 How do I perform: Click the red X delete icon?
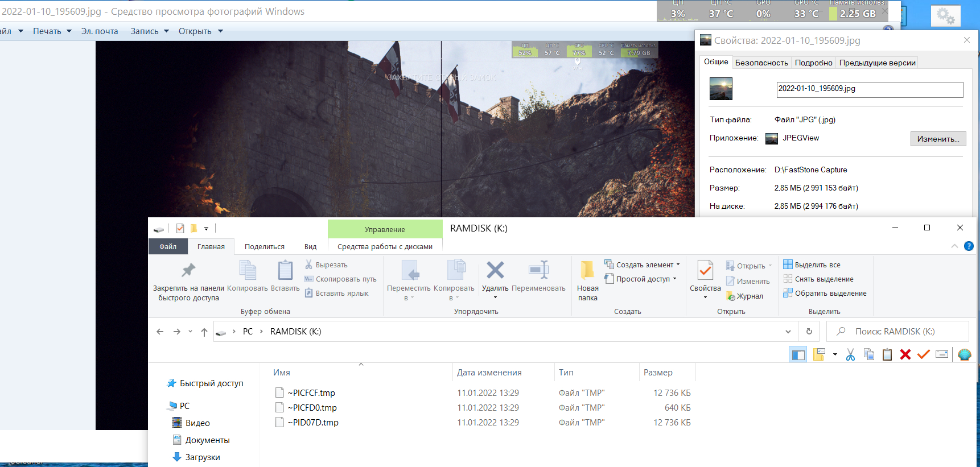pos(905,354)
